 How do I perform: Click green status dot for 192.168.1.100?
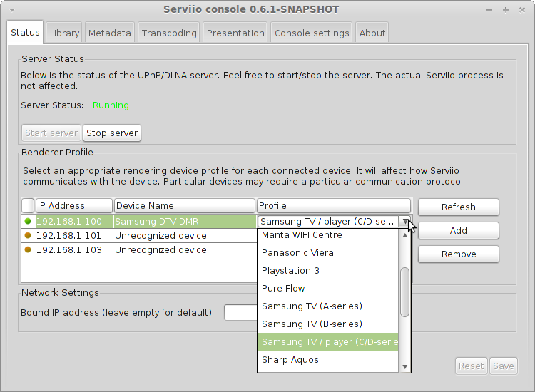pos(28,222)
